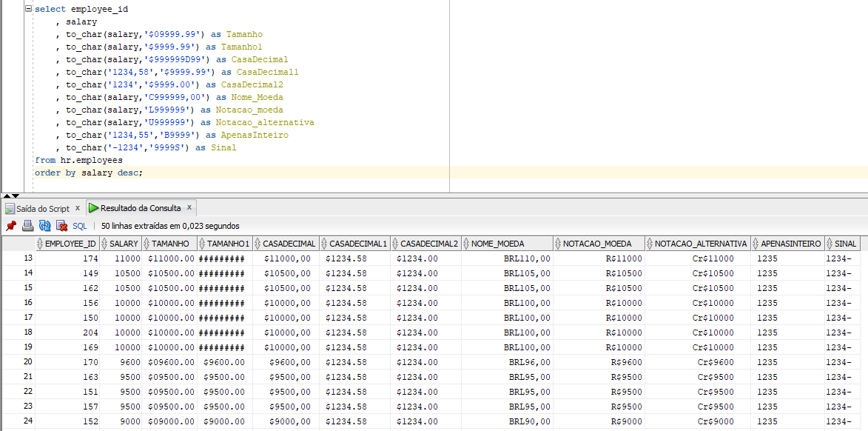868x431 pixels.
Task: Click sort icon beside NOME_MOEDA header
Action: pyautogui.click(x=467, y=243)
